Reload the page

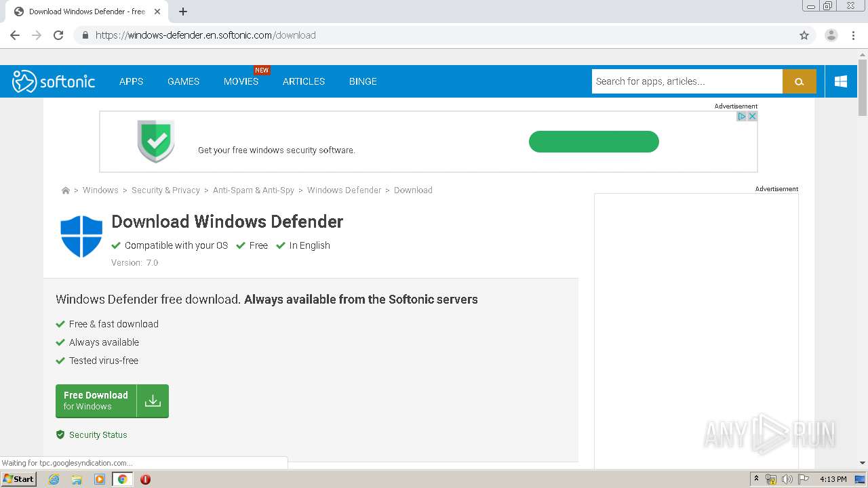[x=58, y=35]
